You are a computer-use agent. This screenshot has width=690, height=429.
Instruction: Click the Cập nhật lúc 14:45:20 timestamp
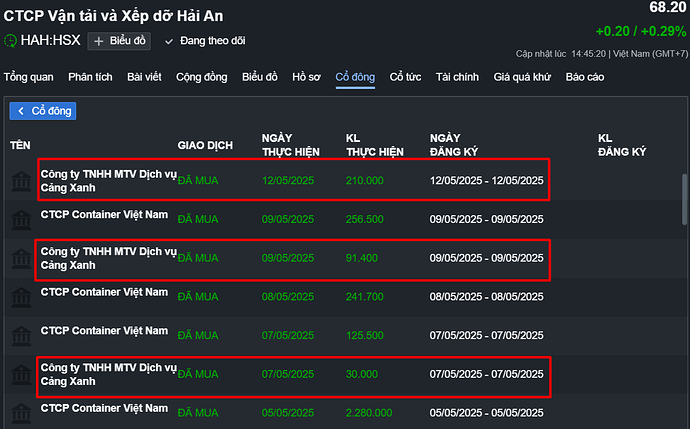click(x=561, y=54)
